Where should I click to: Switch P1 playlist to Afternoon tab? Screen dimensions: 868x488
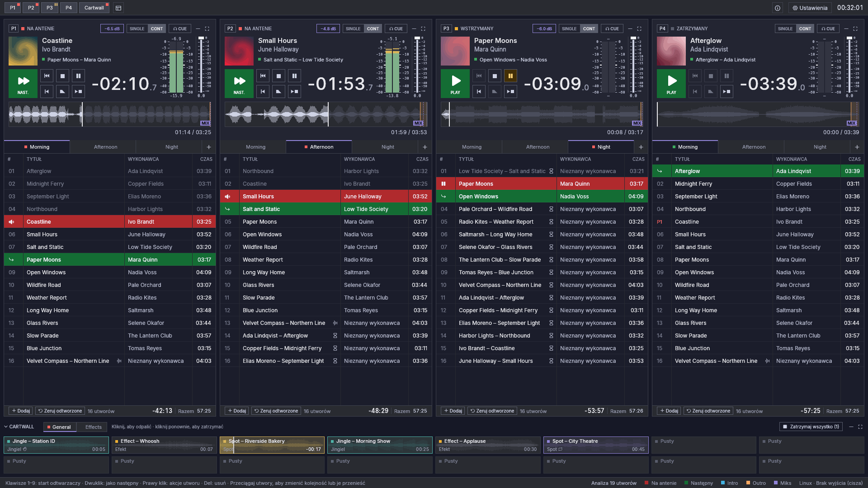pos(105,147)
